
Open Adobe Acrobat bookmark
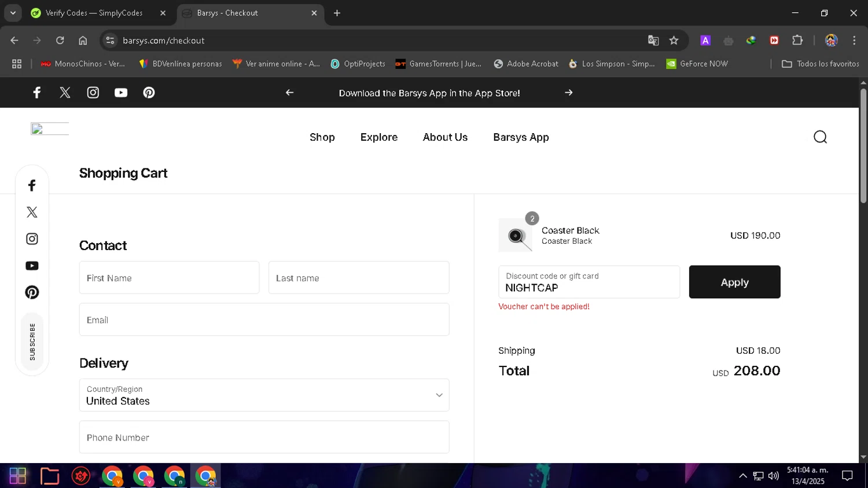click(526, 64)
